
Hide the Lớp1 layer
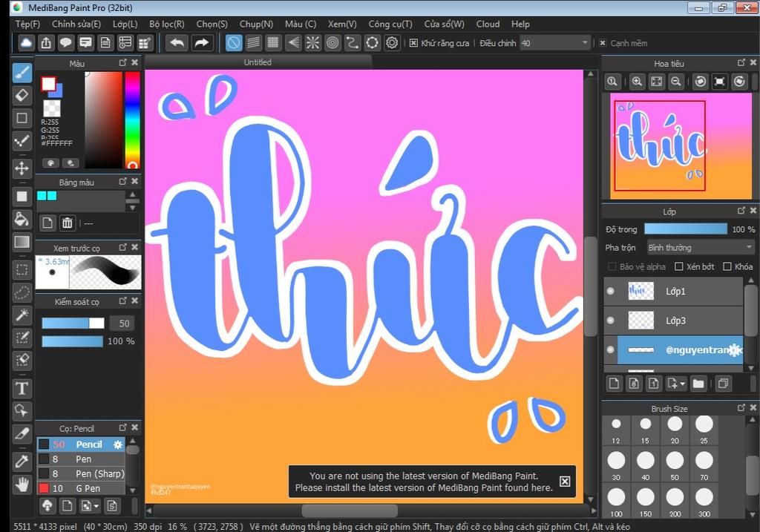611,291
